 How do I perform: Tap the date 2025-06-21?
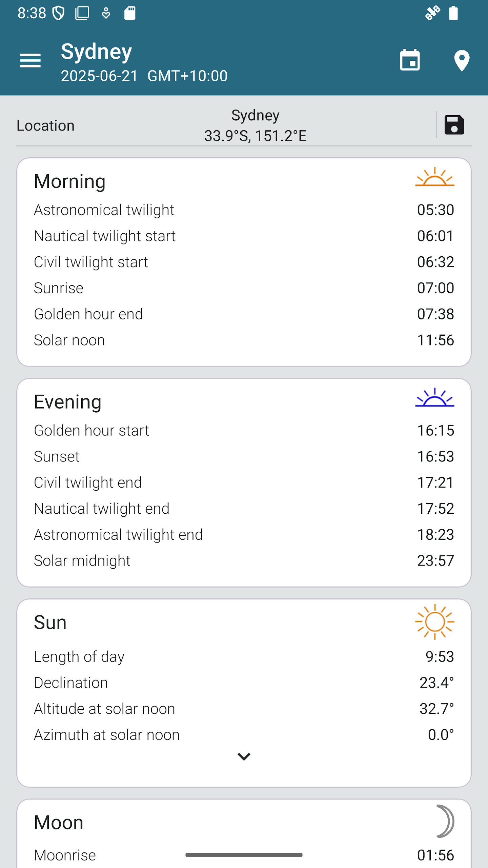[99, 76]
